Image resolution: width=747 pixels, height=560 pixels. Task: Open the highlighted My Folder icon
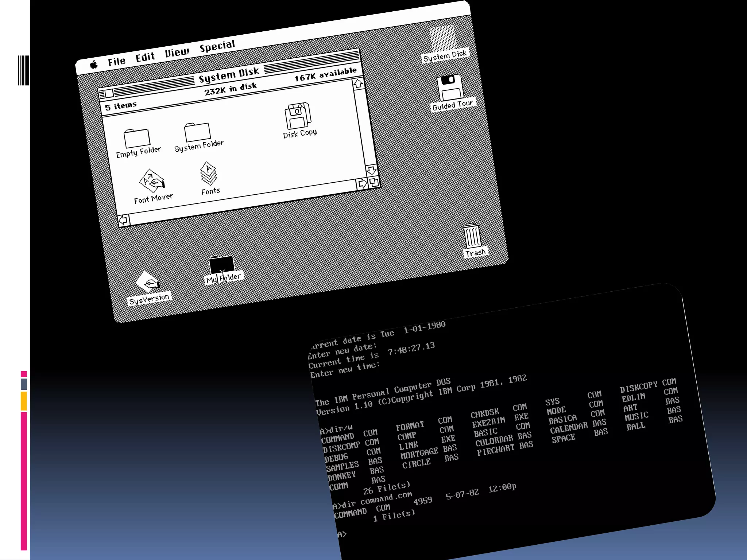[x=221, y=264]
